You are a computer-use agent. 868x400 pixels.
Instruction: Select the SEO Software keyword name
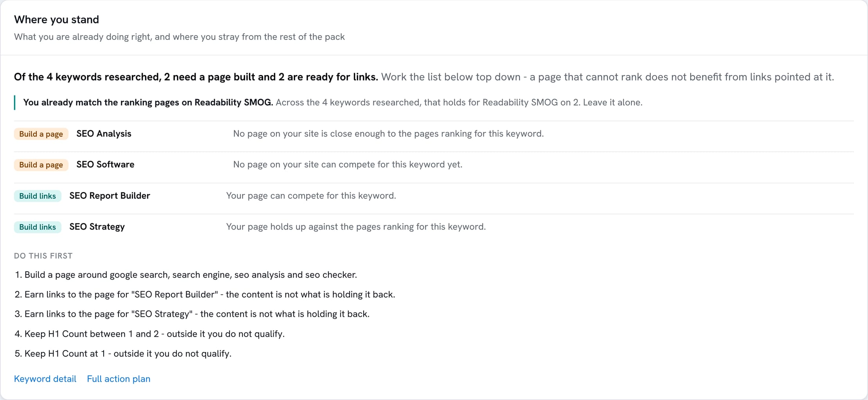(105, 164)
